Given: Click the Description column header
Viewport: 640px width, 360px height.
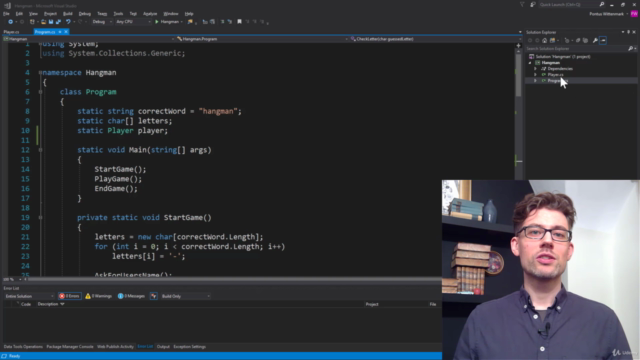Looking at the screenshot, I should 48,304.
